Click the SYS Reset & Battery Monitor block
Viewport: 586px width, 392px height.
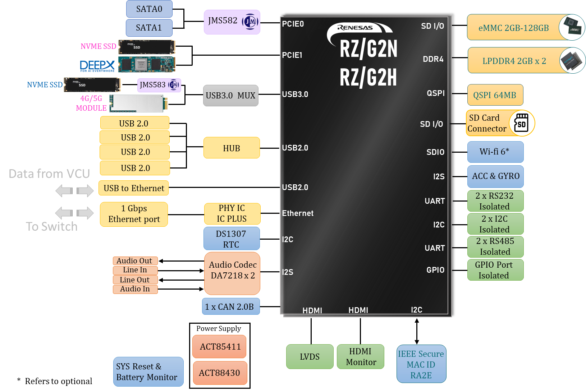148,372
